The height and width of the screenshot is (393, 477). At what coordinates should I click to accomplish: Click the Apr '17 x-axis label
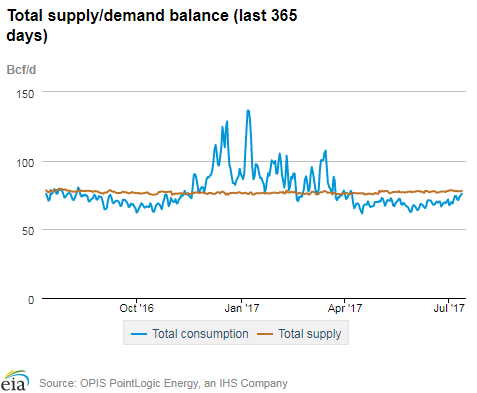(345, 308)
